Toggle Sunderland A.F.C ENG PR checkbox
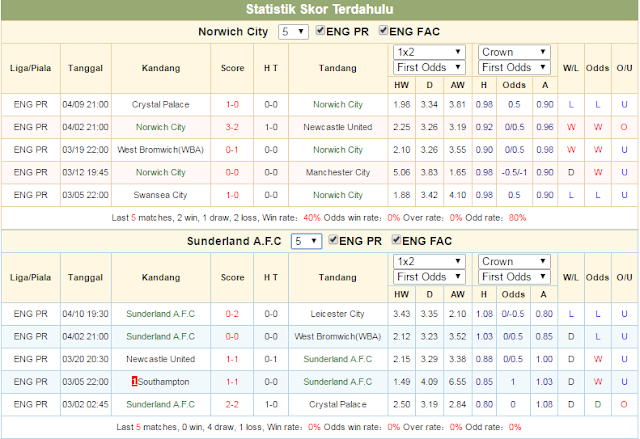Screen dimensions: 640x439 (x=333, y=240)
